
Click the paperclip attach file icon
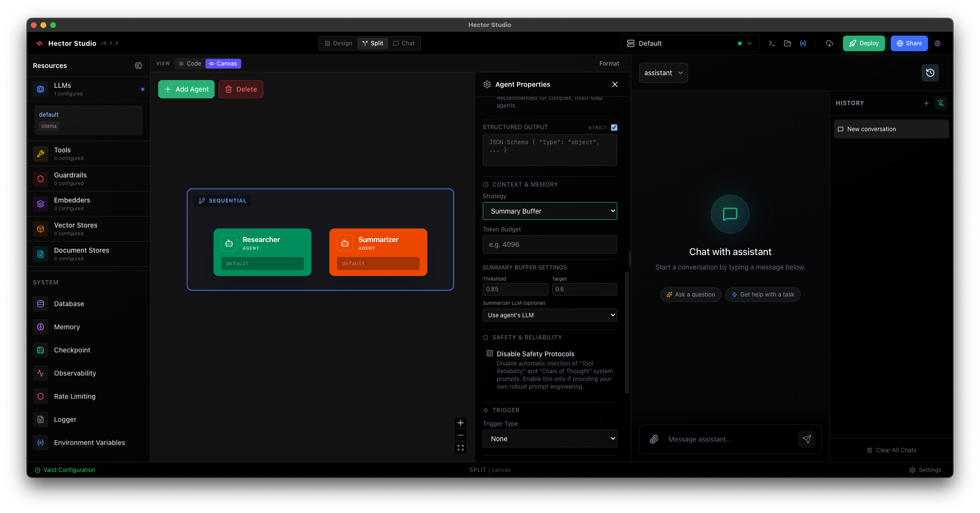click(654, 439)
